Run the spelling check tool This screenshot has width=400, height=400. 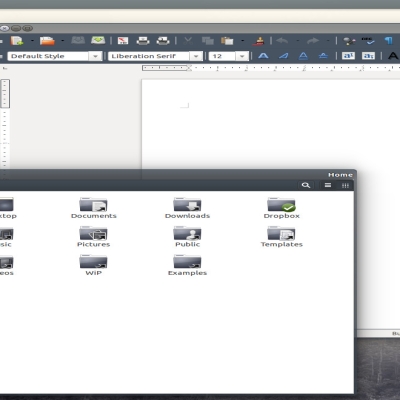(368, 41)
